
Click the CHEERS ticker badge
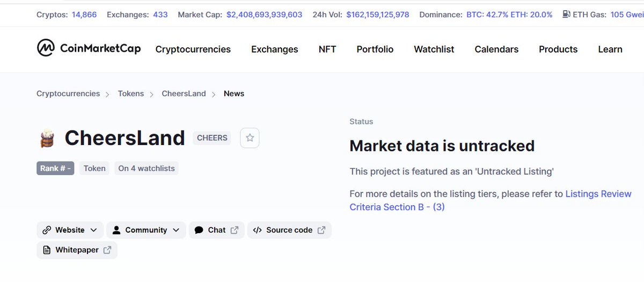212,138
